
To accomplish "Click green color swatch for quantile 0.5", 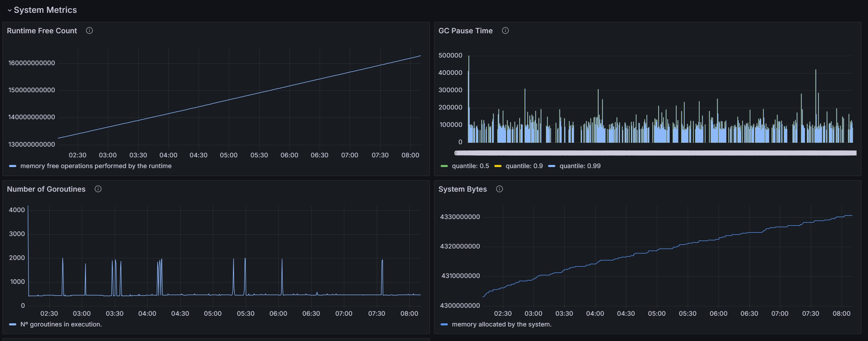I will click(444, 166).
